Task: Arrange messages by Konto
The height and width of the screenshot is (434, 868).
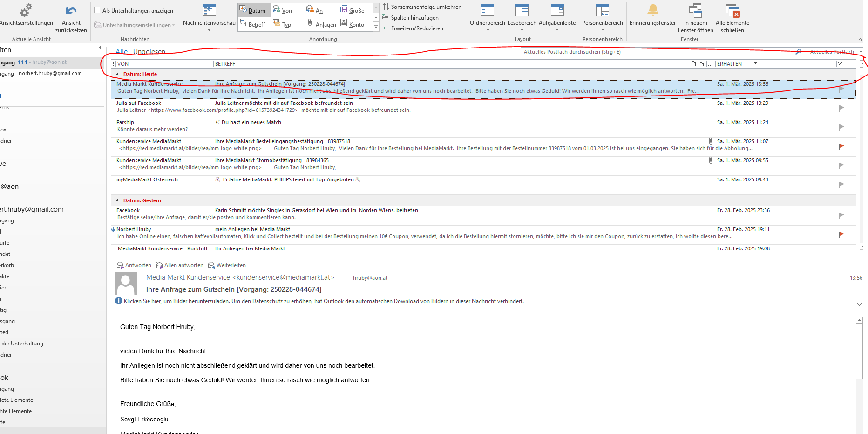Action: (x=353, y=24)
